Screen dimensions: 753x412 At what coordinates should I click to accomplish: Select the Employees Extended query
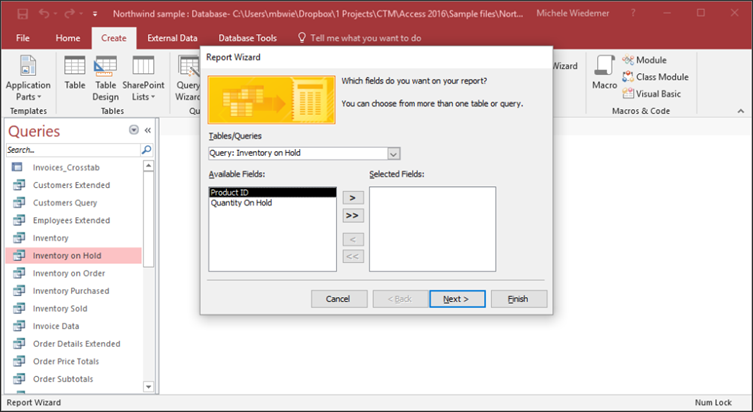pyautogui.click(x=74, y=220)
